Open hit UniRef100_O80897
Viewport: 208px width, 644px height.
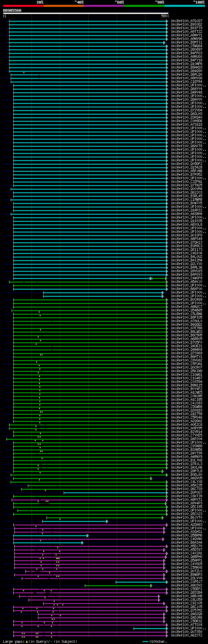click(187, 50)
